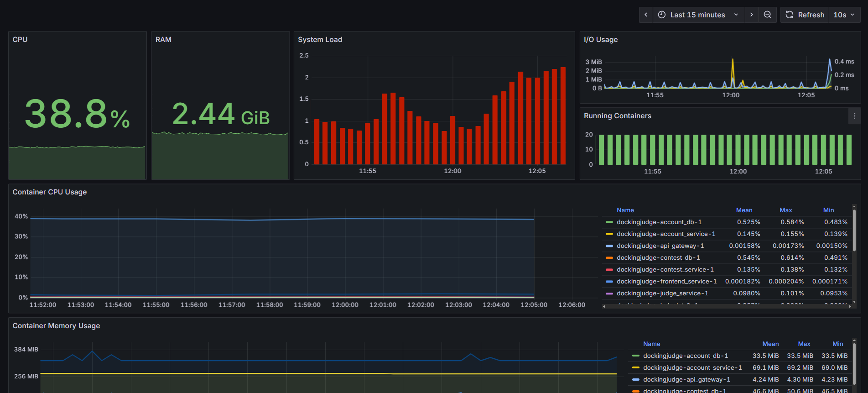Click the 69.1 MiB mean for account_service-1

tap(765, 367)
